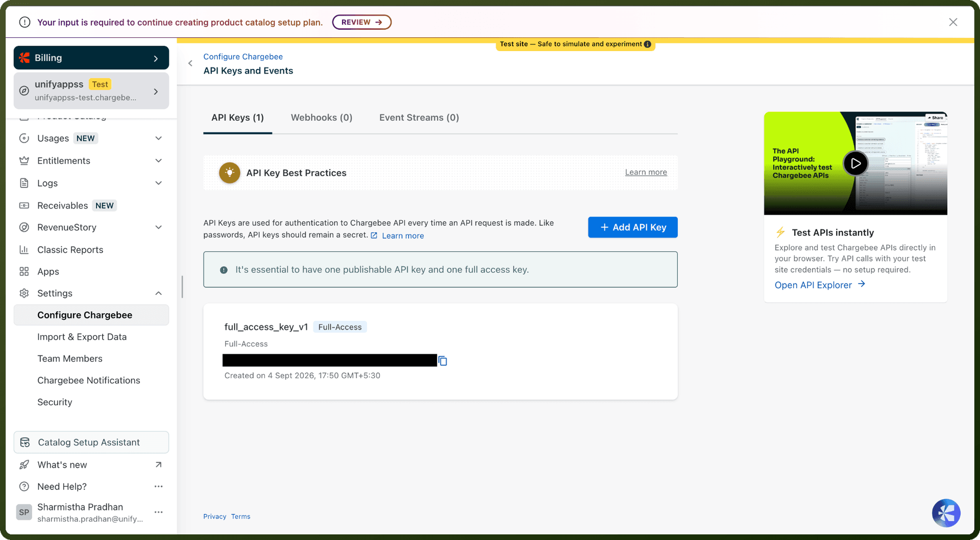Viewport: 980px width, 540px height.
Task: Click the Test site info icon
Action: click(x=647, y=44)
